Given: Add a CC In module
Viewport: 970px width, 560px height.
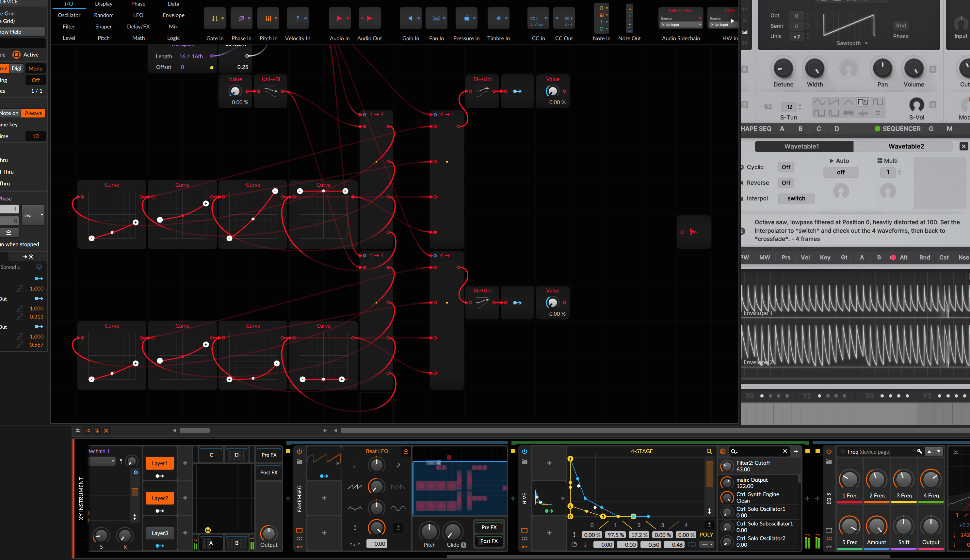Looking at the screenshot, I should [x=538, y=19].
